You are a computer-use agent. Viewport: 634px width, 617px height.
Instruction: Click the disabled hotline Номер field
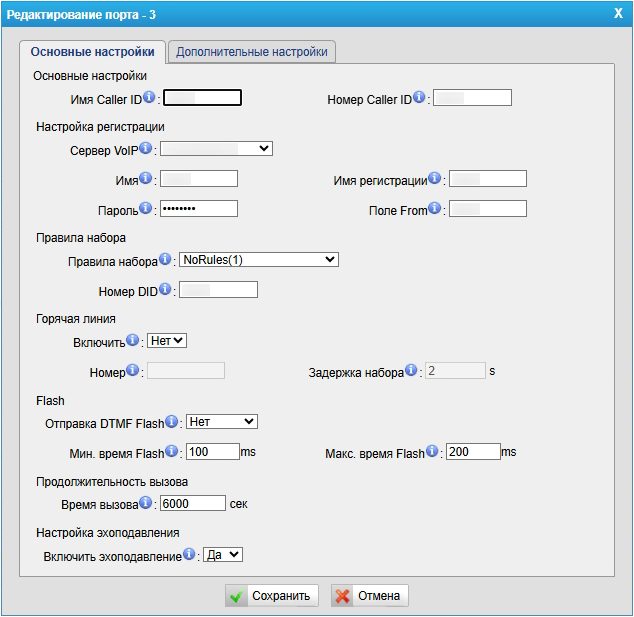(186, 370)
